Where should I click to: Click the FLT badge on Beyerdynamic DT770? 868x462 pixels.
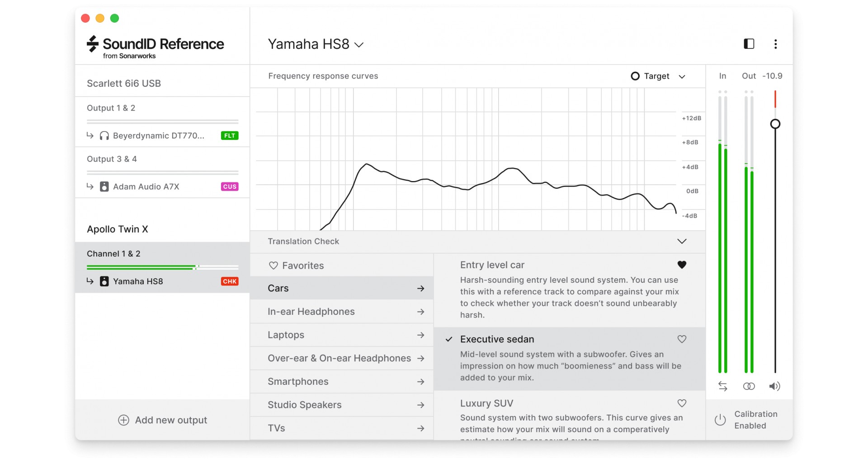230,135
